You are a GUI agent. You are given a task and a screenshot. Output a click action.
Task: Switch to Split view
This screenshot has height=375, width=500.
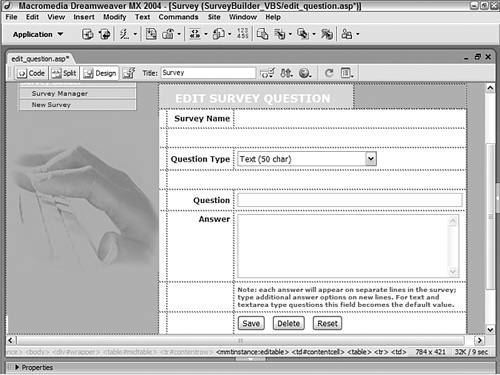pyautogui.click(x=64, y=73)
